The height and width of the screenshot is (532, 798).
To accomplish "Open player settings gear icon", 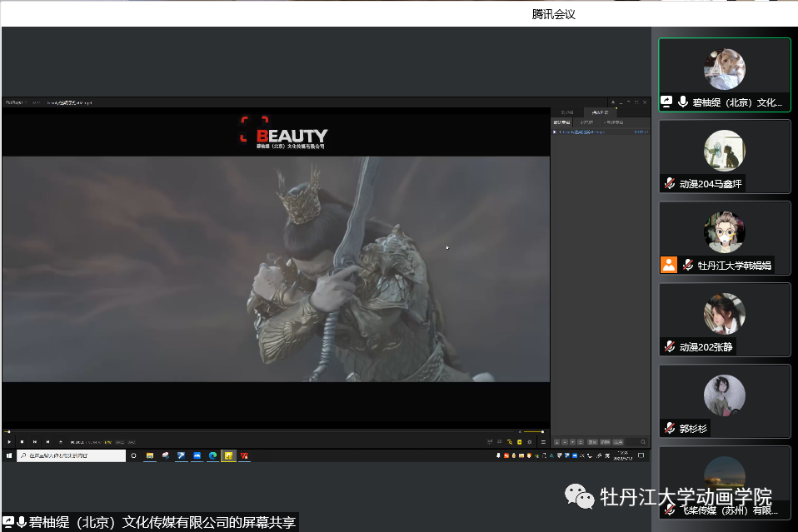I will coord(529,442).
